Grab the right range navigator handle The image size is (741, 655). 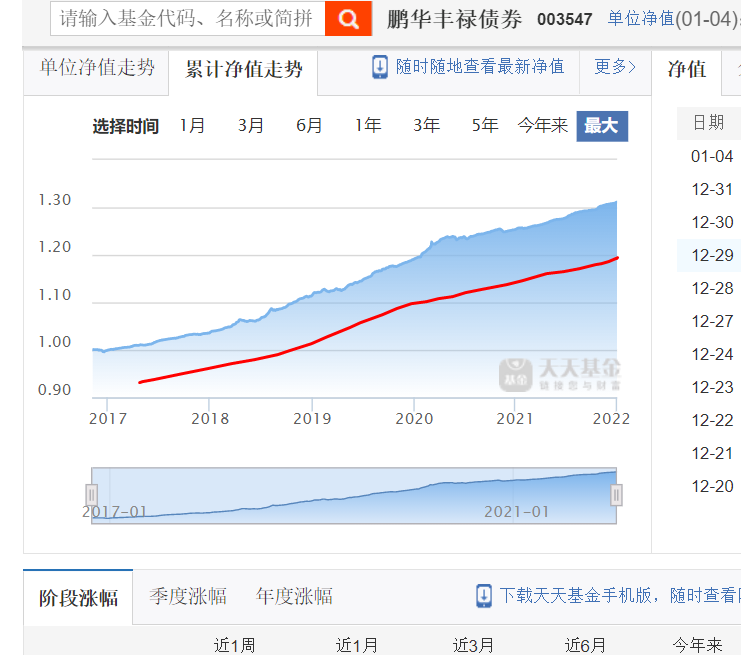(616, 495)
